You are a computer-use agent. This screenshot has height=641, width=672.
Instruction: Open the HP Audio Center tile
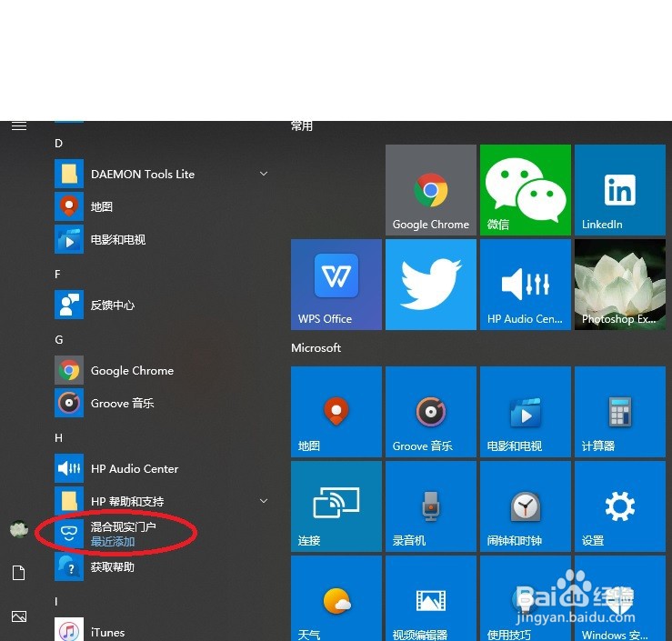526,285
